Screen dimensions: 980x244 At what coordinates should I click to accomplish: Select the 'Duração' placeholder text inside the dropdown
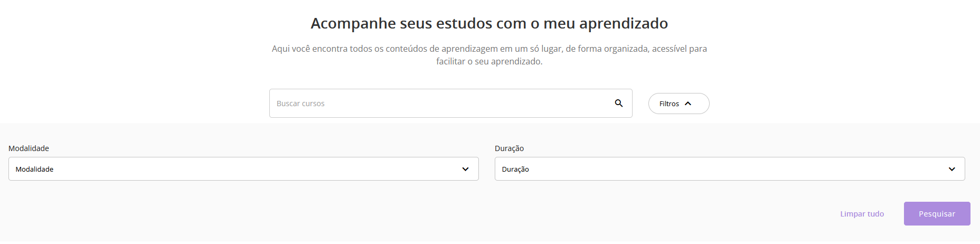pyautogui.click(x=515, y=169)
